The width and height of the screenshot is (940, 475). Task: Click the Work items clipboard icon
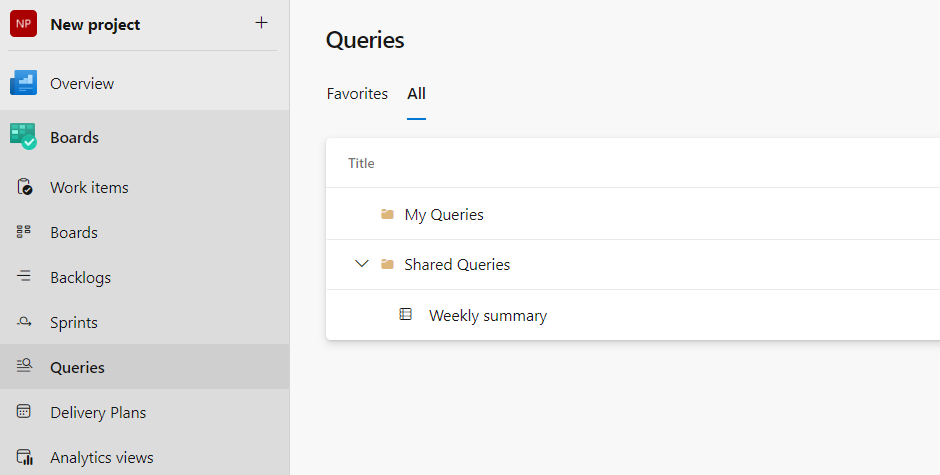[x=25, y=187]
